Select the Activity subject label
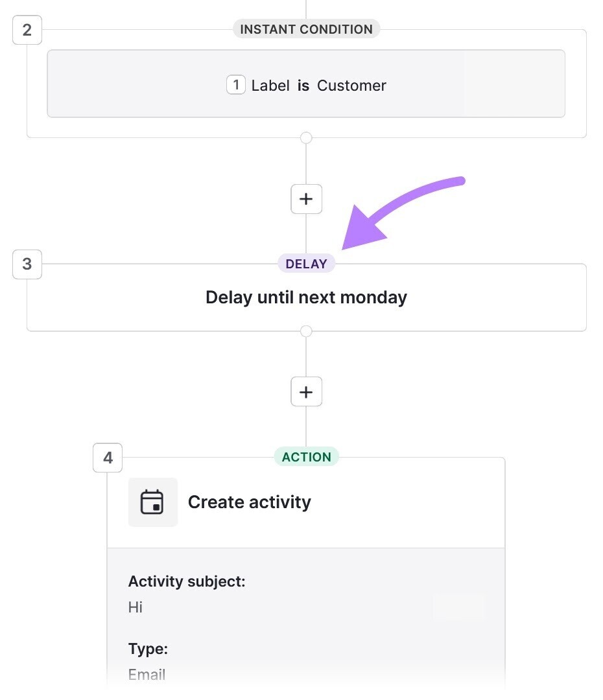Screen dimensions: 603x700 [185, 581]
